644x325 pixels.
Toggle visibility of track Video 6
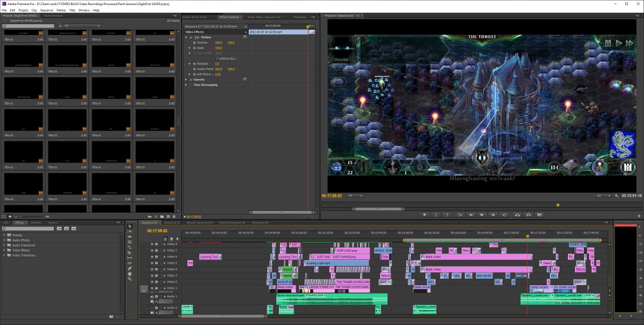click(x=152, y=257)
